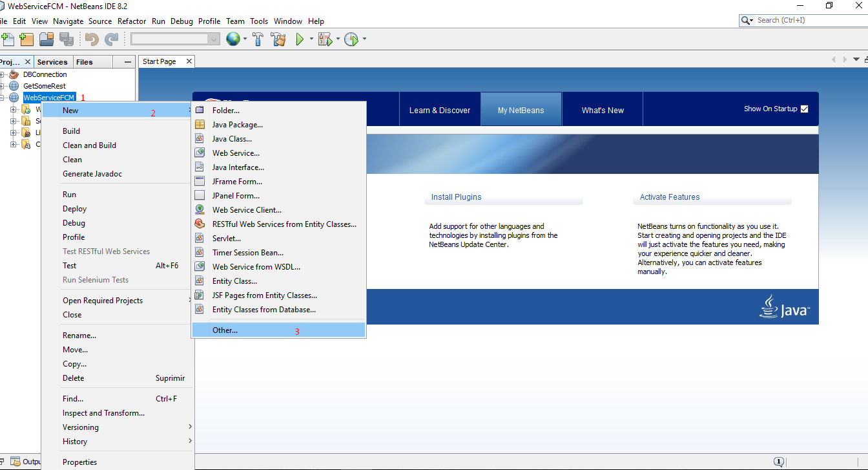Screen dimensions: 868x470
Task: Click the Java logo link
Action: coord(785,306)
